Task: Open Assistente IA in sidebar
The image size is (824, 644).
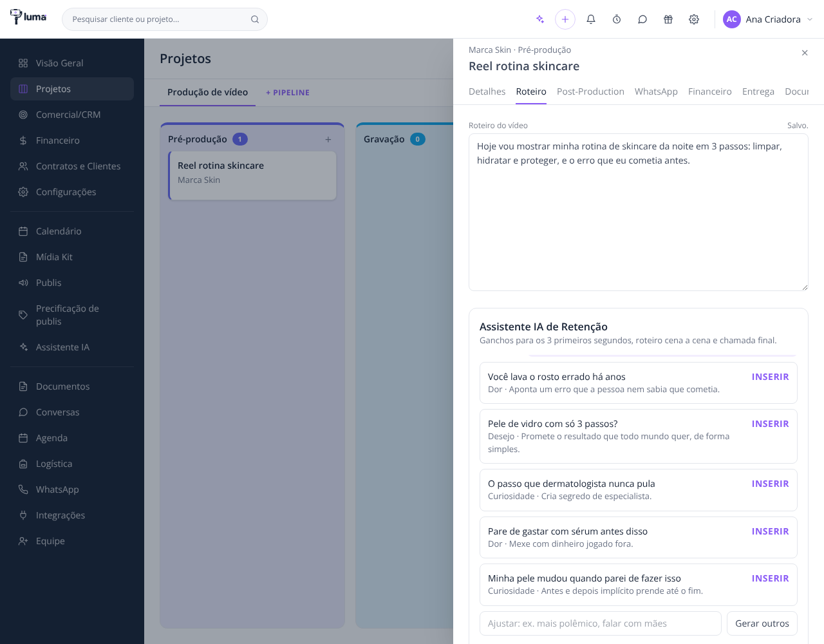Action: coord(72,347)
